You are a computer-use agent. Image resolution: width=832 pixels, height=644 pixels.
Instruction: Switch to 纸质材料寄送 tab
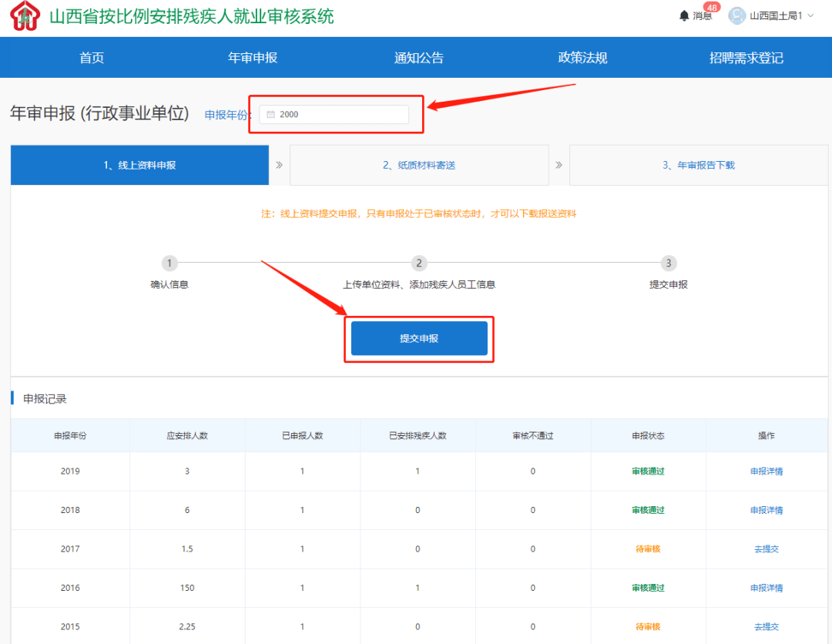click(419, 165)
